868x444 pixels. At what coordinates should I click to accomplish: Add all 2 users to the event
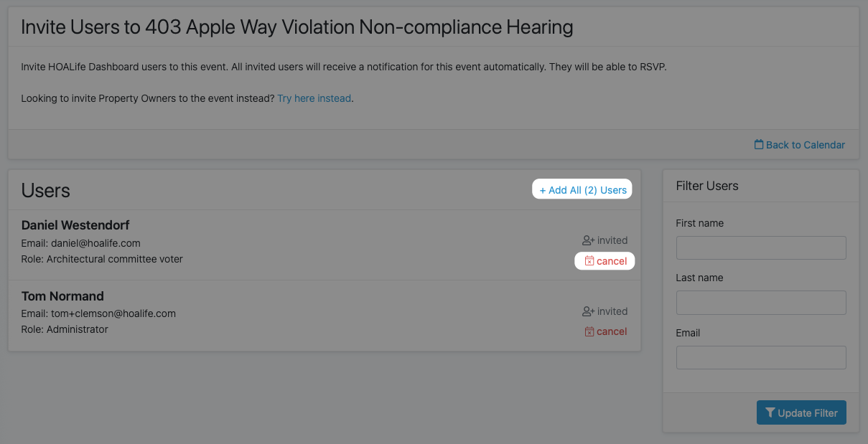[583, 190]
